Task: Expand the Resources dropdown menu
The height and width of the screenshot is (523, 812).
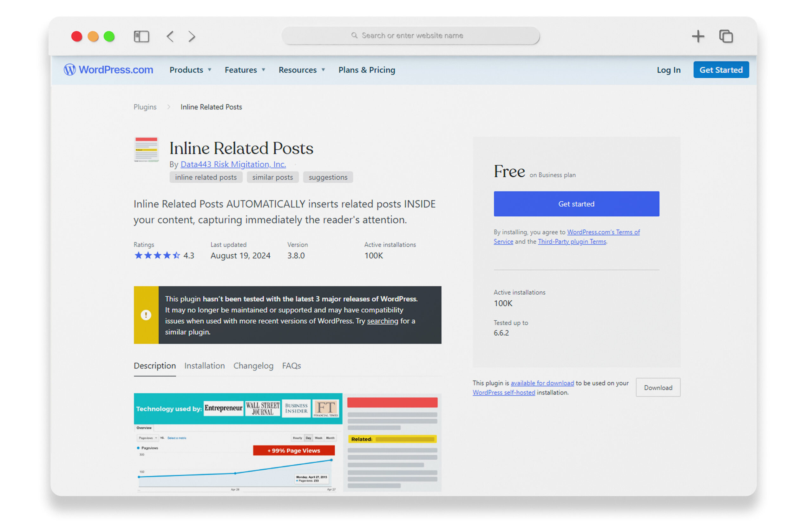Action: point(302,70)
